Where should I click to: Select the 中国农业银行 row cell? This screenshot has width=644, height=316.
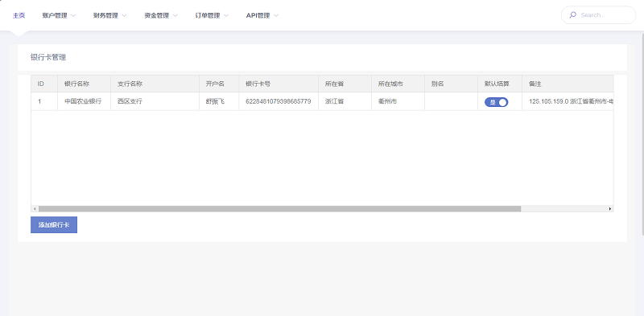point(85,101)
